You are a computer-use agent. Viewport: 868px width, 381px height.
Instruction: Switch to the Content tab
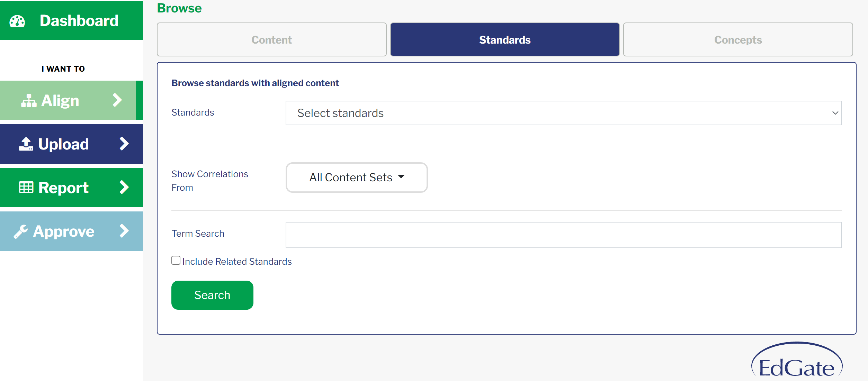272,39
